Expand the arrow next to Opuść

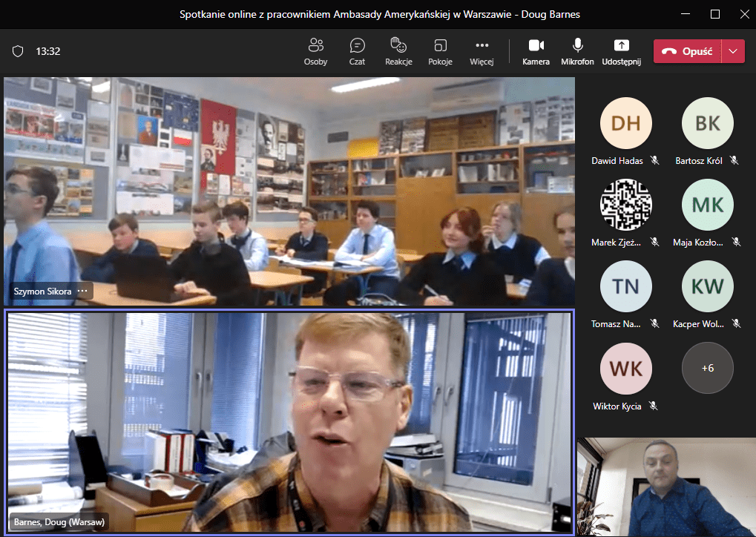733,51
